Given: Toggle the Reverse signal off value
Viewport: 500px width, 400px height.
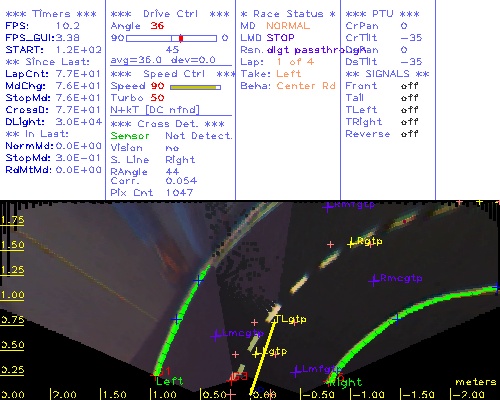Looking at the screenshot, I should (x=409, y=134).
